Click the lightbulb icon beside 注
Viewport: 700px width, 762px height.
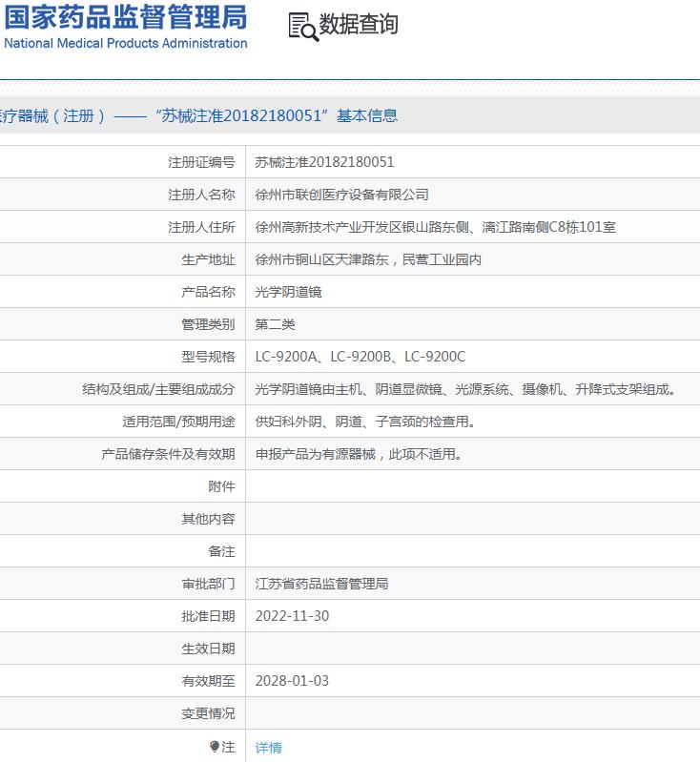click(x=215, y=746)
